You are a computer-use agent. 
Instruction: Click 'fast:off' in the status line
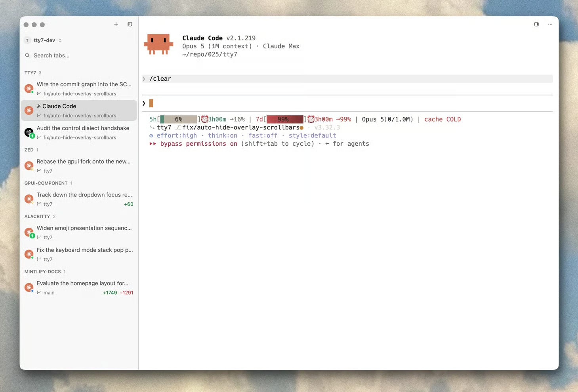point(263,135)
